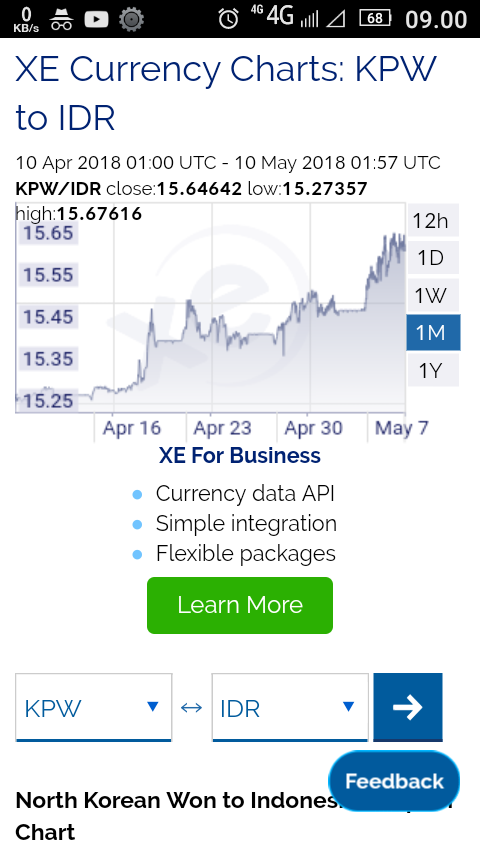Select the active 1M chart range
The width and height of the screenshot is (480, 854).
[433, 332]
